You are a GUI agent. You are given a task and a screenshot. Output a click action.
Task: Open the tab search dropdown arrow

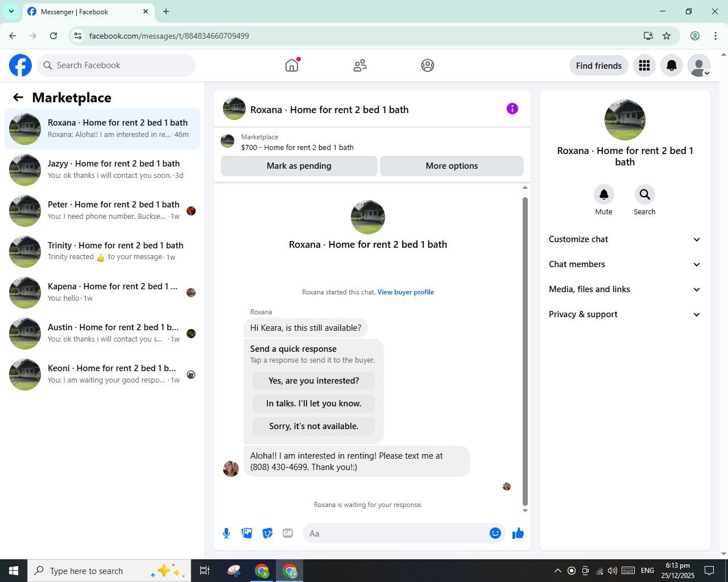[11, 11]
